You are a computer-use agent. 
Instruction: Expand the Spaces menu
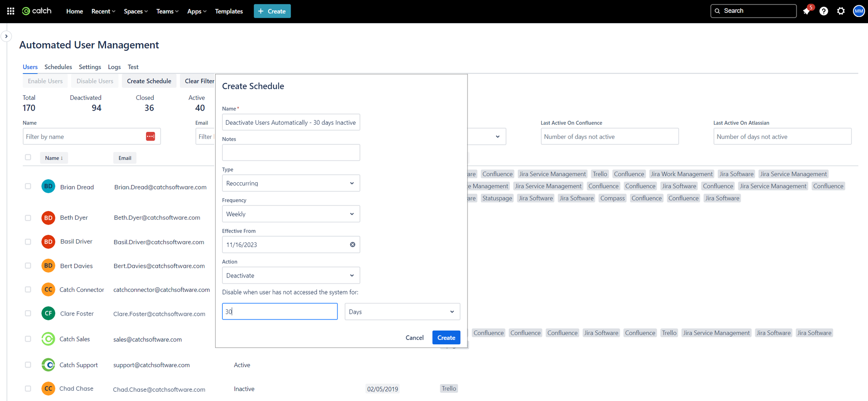(136, 11)
